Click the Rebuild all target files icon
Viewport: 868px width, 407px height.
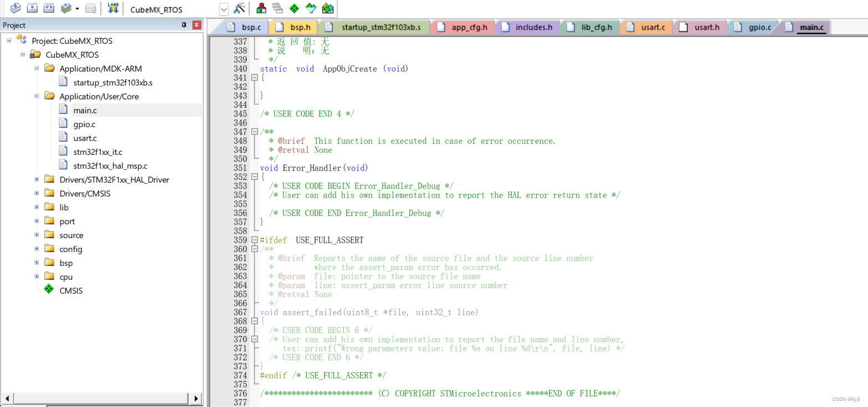click(x=49, y=8)
